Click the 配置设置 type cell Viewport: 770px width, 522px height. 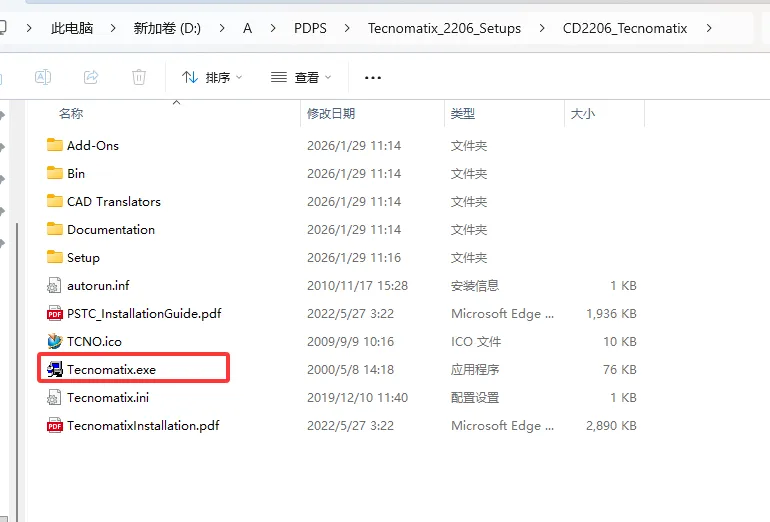click(x=475, y=397)
